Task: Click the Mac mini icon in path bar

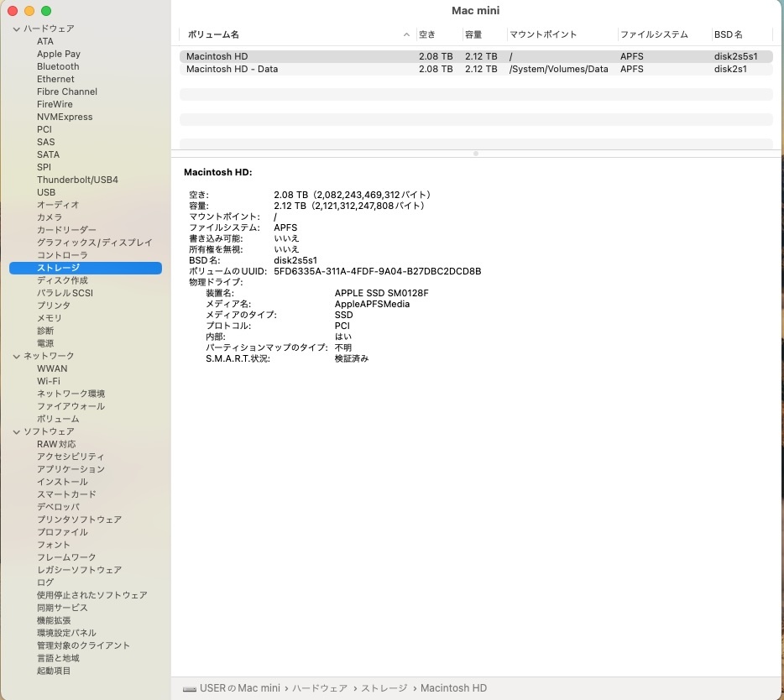Action: coord(190,688)
